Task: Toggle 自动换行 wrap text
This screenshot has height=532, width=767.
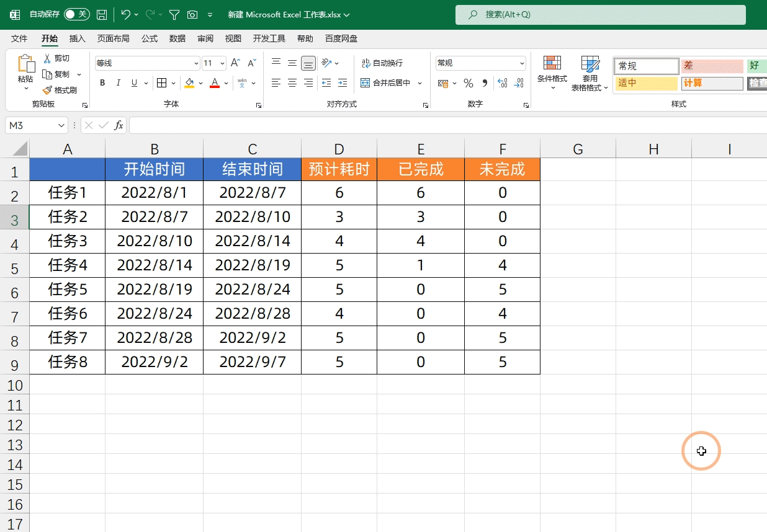Action: point(382,63)
